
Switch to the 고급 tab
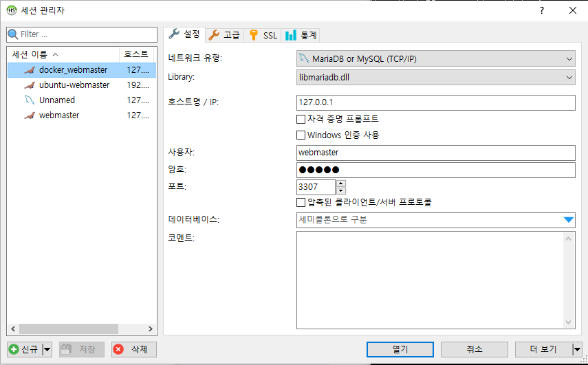(x=225, y=35)
